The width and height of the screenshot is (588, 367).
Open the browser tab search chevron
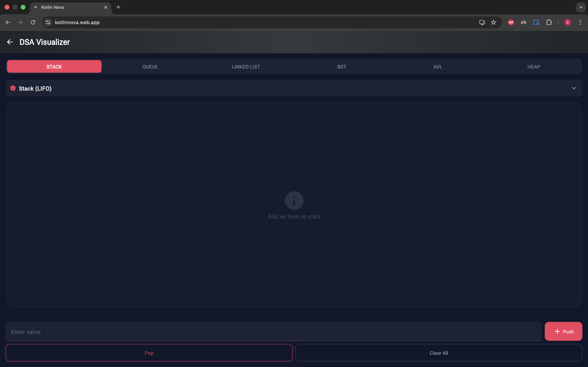tap(581, 7)
